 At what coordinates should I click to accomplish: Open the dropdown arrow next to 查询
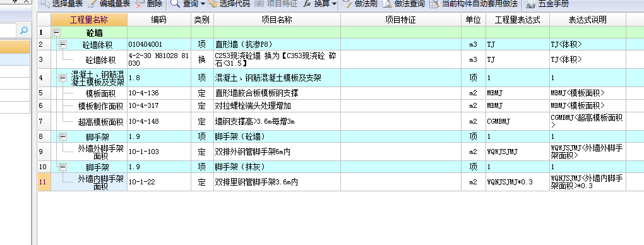pos(203,4)
